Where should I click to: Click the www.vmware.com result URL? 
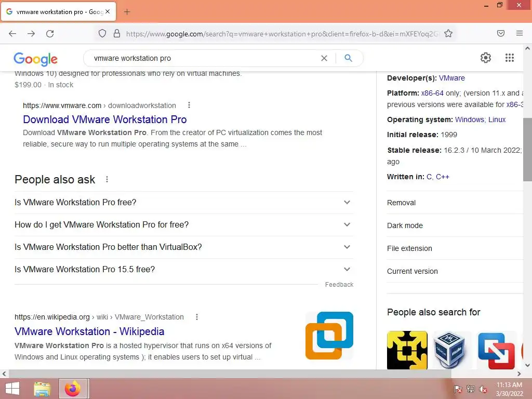click(99, 105)
